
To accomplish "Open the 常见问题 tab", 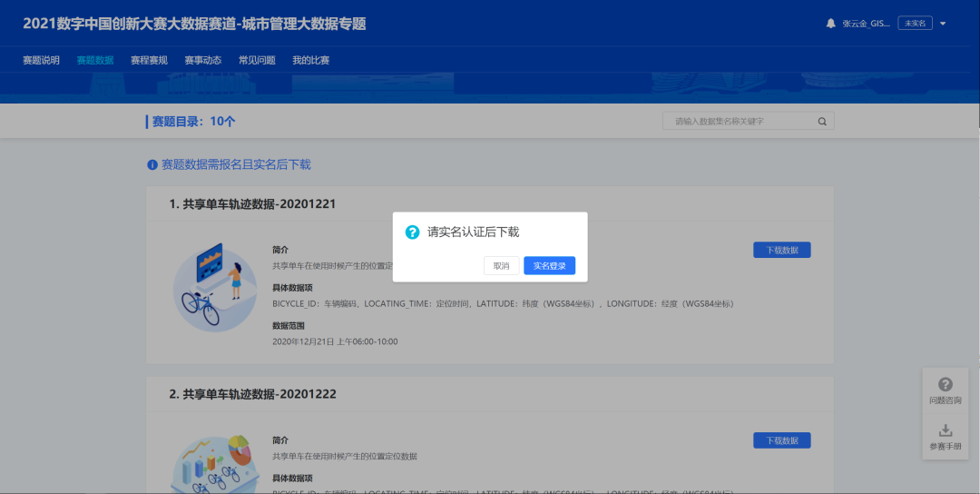I will [x=257, y=60].
